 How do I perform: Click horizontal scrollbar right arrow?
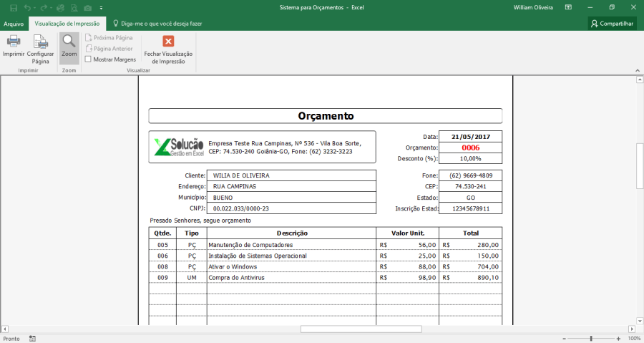click(x=632, y=329)
